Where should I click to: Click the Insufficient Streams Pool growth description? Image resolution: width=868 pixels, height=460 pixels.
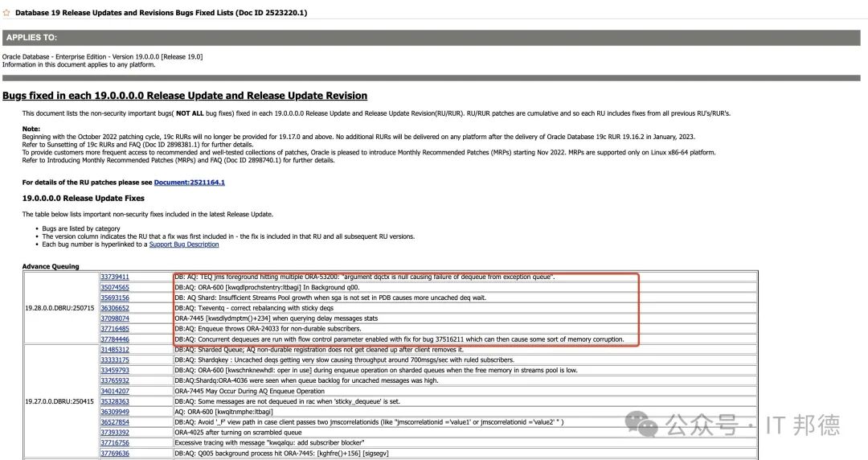pyautogui.click(x=330, y=298)
